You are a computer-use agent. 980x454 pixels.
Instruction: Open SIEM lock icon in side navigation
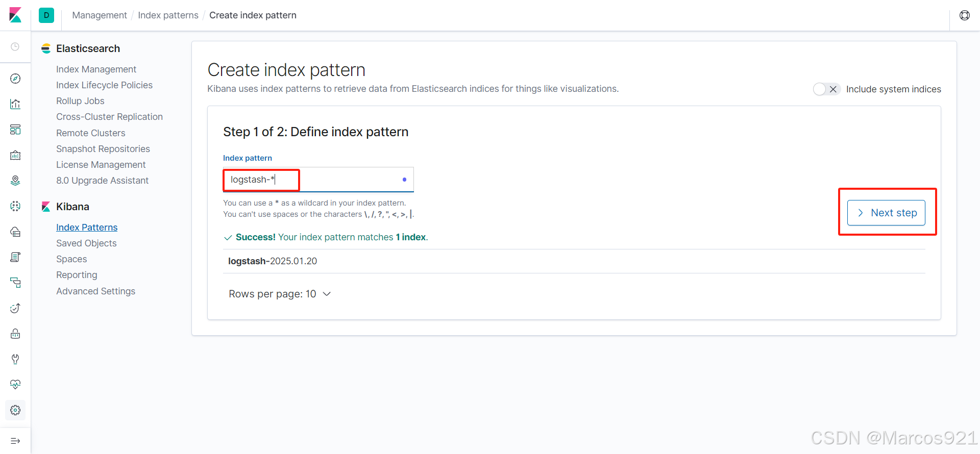tap(15, 334)
